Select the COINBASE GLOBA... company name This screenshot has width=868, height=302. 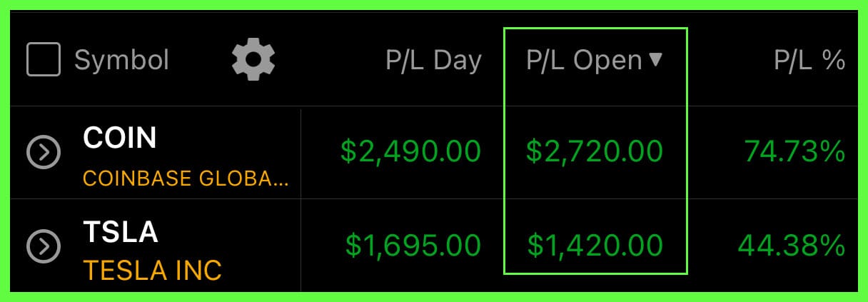click(x=186, y=178)
